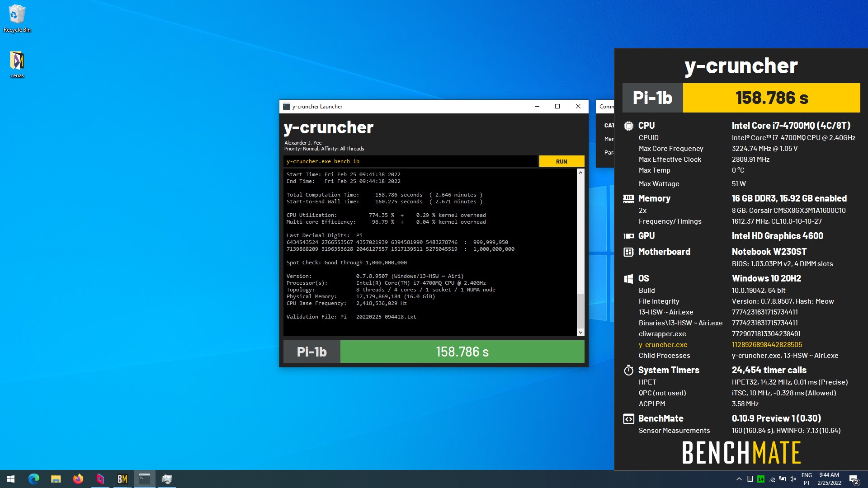Click the white square tray icon
868x488 pixels.
750,479
